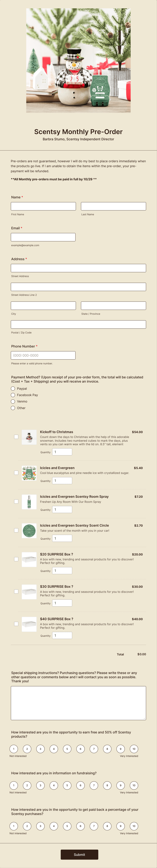This screenshot has height=868, width=157.
Task: Check the Kickoff to Christmas product checkbox
Action: tap(16, 436)
